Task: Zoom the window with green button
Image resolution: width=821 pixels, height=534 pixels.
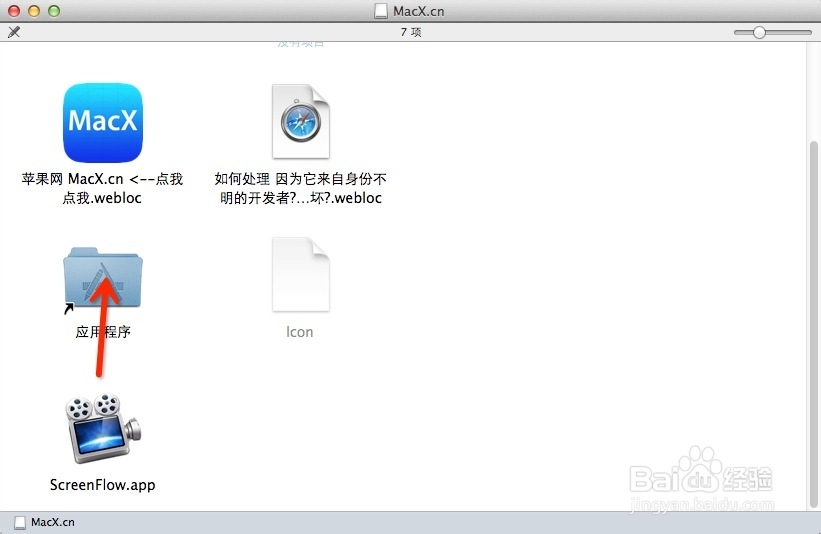Action: pos(54,11)
